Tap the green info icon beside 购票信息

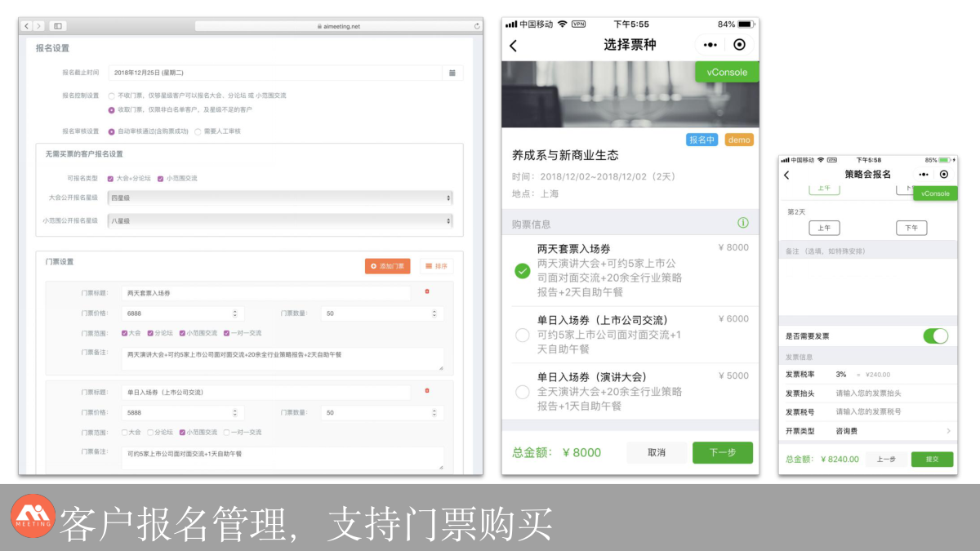[743, 223]
